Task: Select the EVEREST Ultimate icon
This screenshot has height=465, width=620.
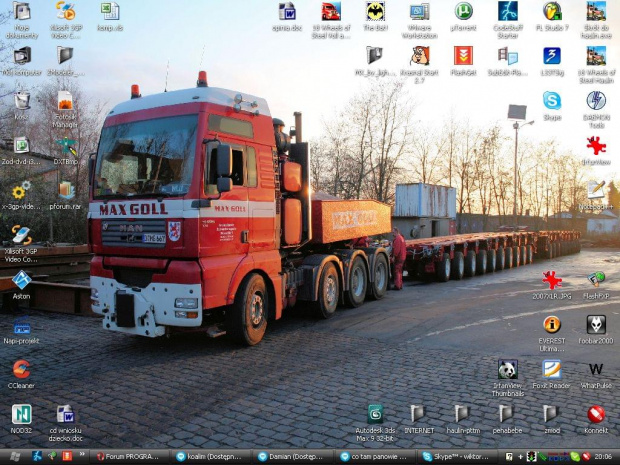Action: (551, 325)
